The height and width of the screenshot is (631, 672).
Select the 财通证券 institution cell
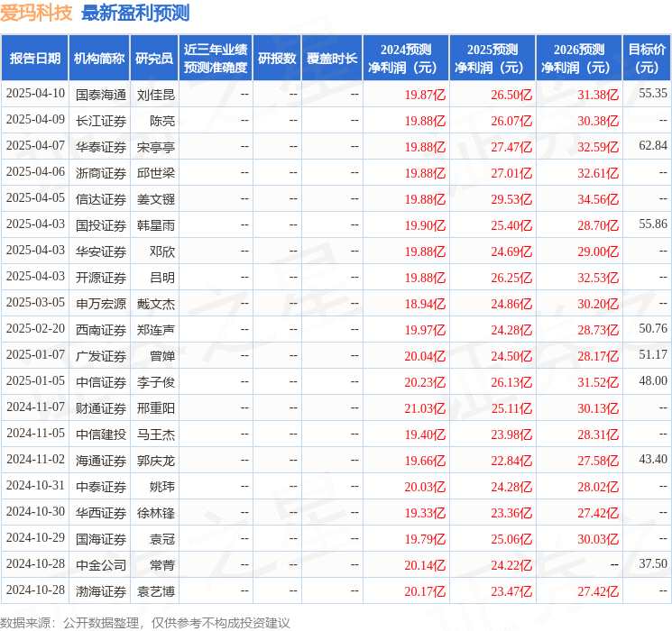point(101,408)
